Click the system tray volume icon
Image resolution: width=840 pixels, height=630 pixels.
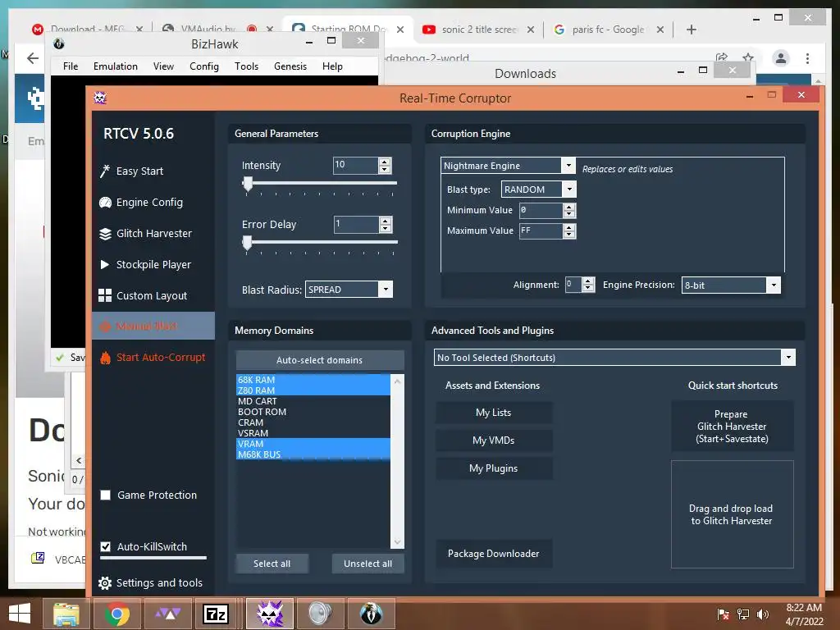[x=762, y=614]
